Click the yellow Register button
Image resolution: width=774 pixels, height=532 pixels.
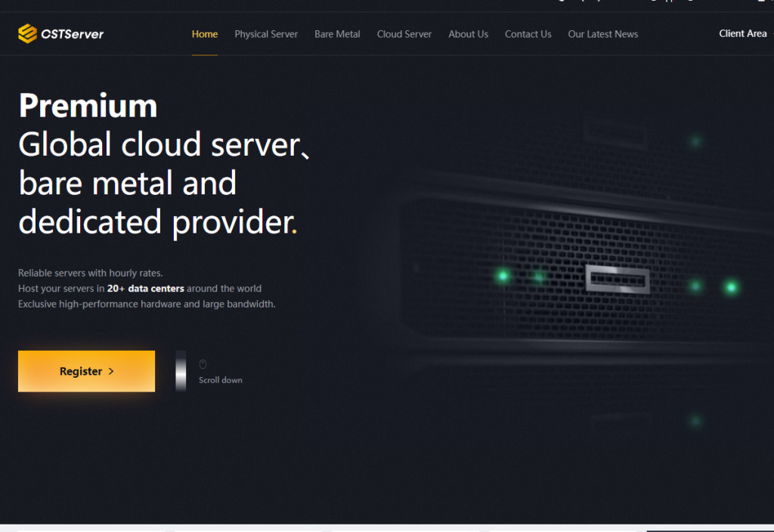pos(86,371)
